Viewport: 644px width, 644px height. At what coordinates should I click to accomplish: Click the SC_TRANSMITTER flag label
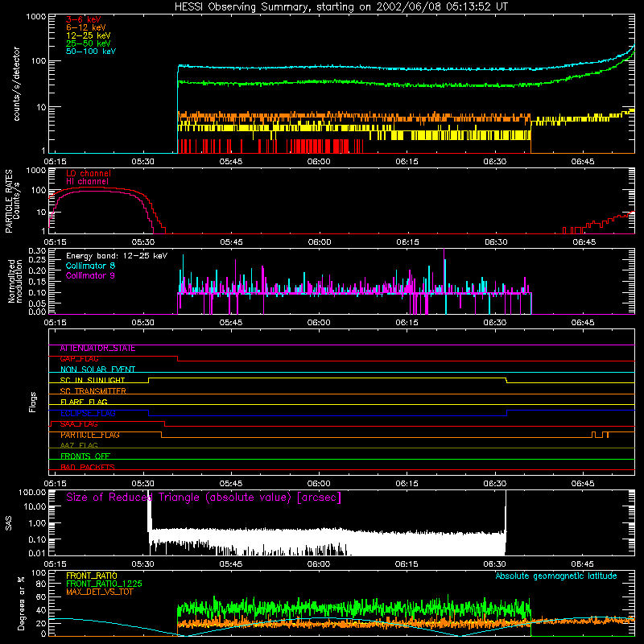pos(93,391)
